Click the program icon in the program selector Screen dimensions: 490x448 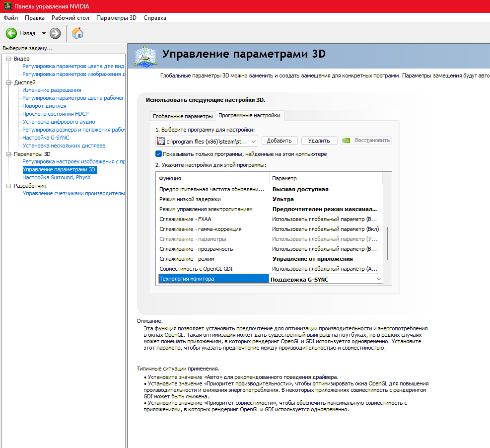[161, 141]
